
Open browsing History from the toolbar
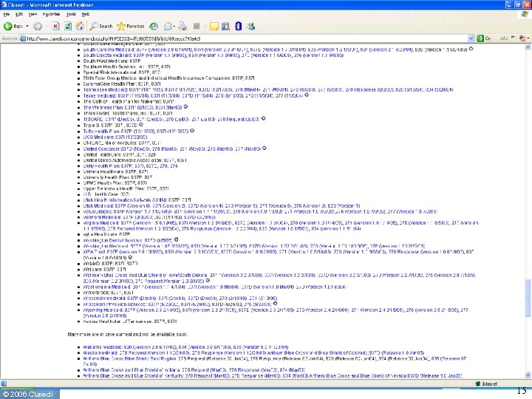(x=154, y=26)
